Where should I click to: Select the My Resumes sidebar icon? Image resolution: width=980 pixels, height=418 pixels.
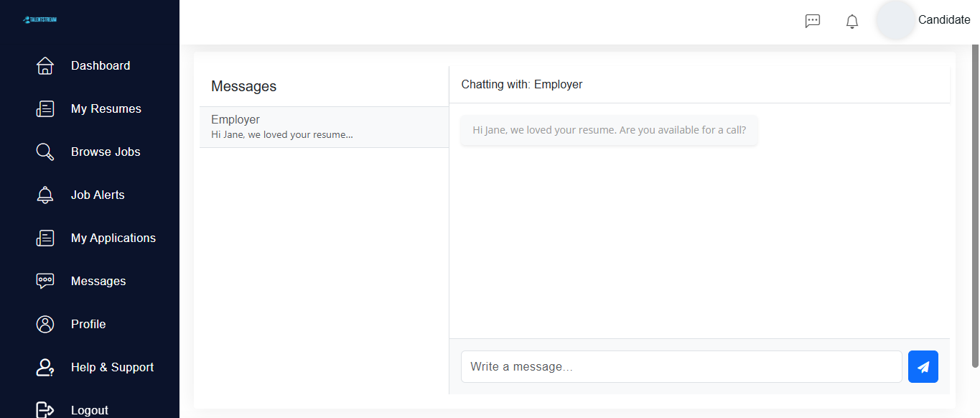(45, 108)
